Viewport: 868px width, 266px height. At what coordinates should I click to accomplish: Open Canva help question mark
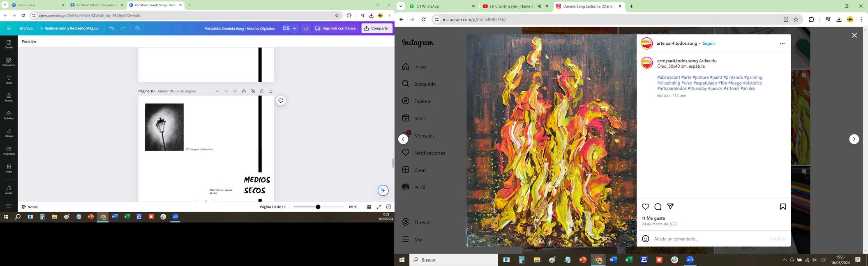click(388, 207)
